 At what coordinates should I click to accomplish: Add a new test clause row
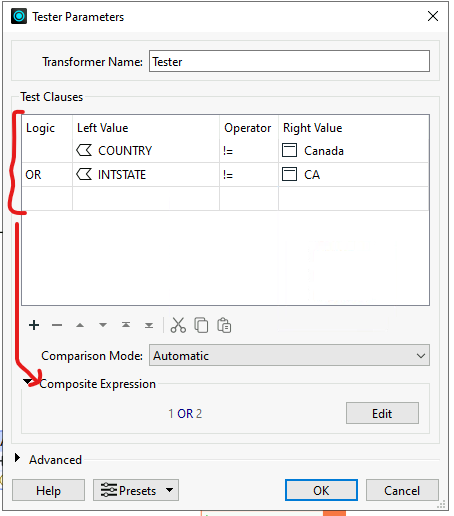[34, 325]
